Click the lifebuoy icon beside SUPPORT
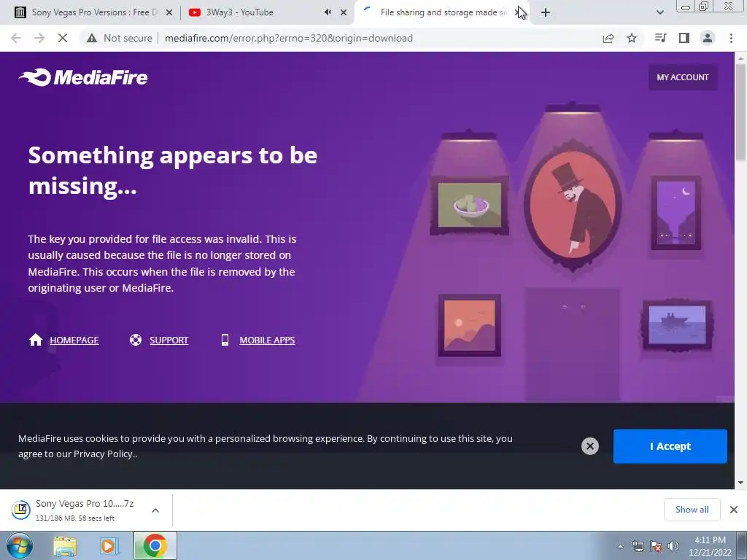Image resolution: width=747 pixels, height=560 pixels. (x=136, y=340)
